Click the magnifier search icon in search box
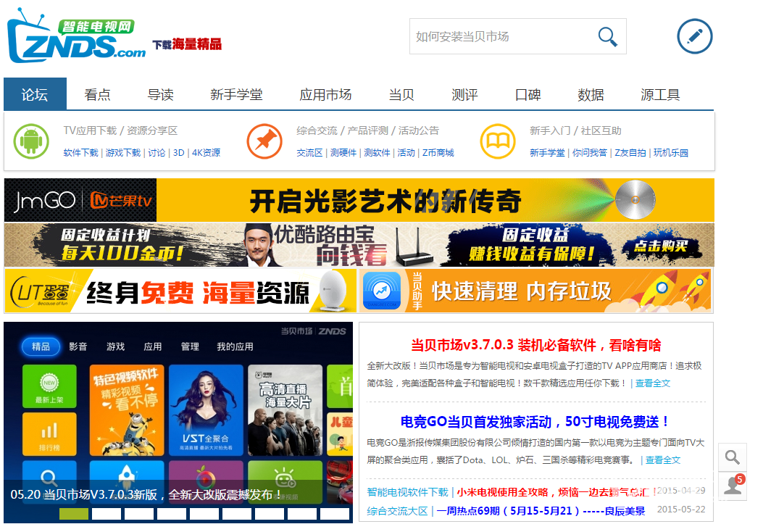This screenshot has height=532, width=763. click(607, 36)
